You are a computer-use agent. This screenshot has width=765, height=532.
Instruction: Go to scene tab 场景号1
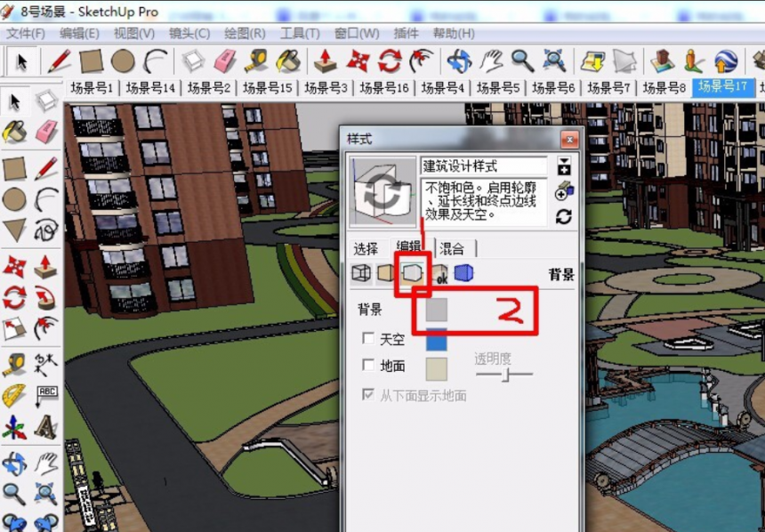click(92, 88)
